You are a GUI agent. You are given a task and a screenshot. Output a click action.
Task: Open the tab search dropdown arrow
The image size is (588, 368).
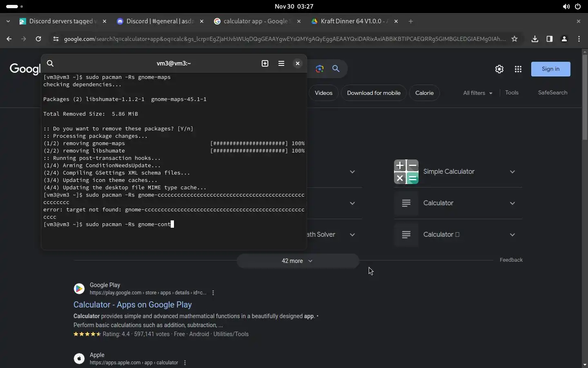(8, 21)
